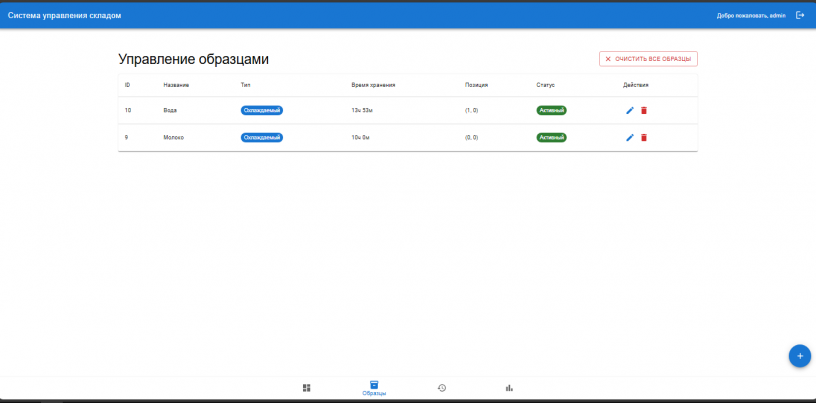Open the history clock tab

click(441, 387)
